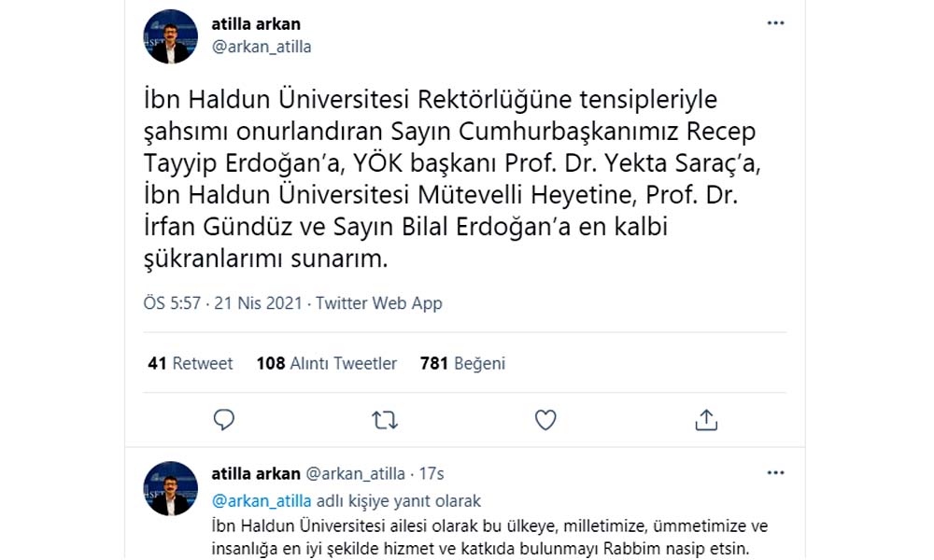Click the 17s timestamp on the reply
Screen dimensions: 934x560
click(432, 473)
